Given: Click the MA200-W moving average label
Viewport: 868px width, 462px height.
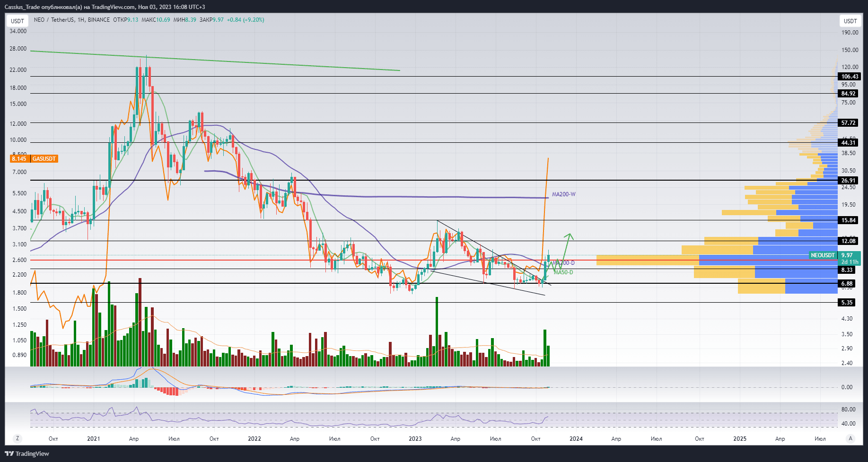Looking at the screenshot, I should 564,194.
